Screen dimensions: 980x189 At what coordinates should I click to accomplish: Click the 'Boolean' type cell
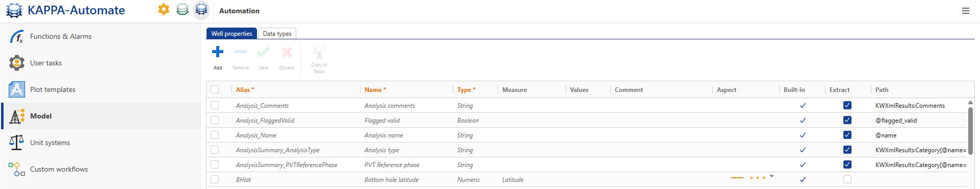pyautogui.click(x=468, y=121)
